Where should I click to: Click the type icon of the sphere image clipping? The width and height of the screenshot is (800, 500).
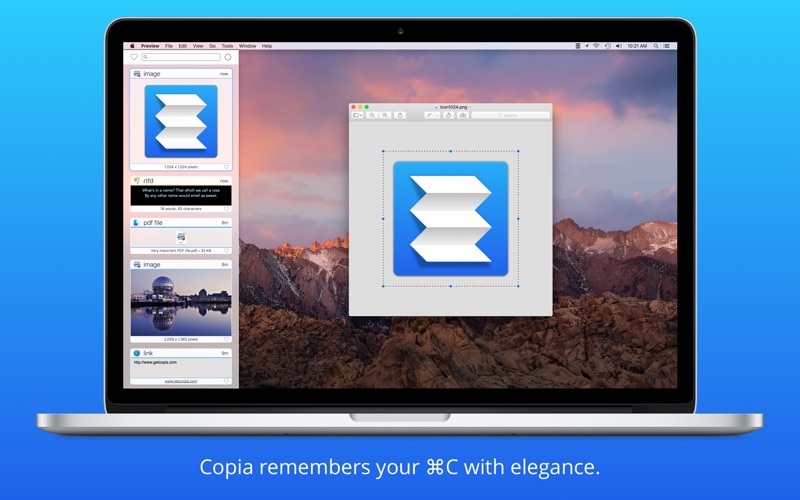click(137, 265)
